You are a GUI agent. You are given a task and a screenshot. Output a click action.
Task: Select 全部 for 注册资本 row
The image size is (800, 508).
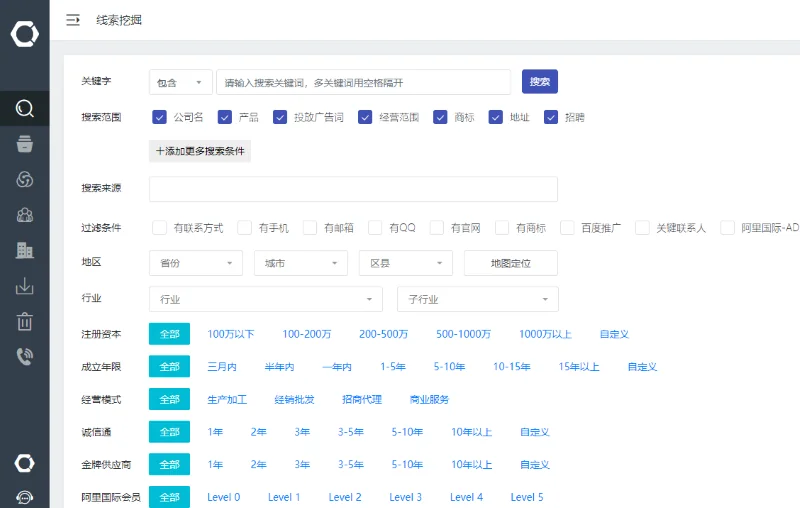coord(169,334)
